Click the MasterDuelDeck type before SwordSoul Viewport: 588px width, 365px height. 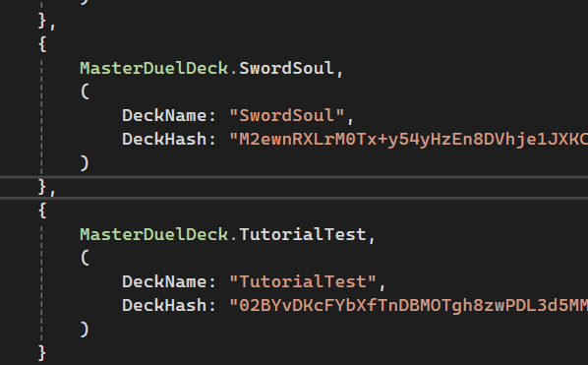tap(153, 68)
